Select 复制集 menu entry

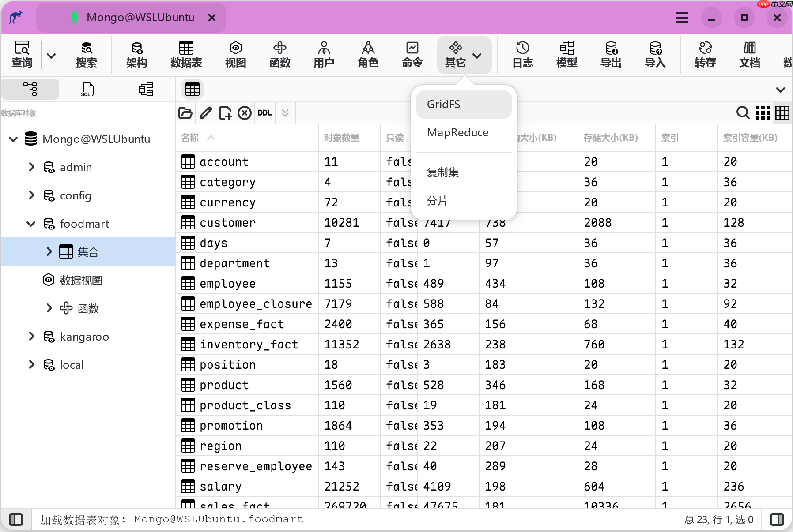(x=443, y=172)
